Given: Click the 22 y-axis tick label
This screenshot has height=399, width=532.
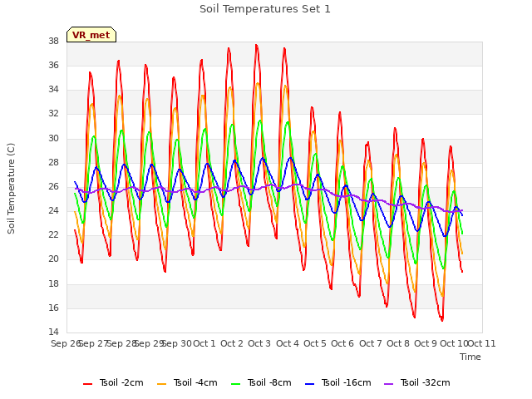Looking at the screenshot, I should coord(53,235).
